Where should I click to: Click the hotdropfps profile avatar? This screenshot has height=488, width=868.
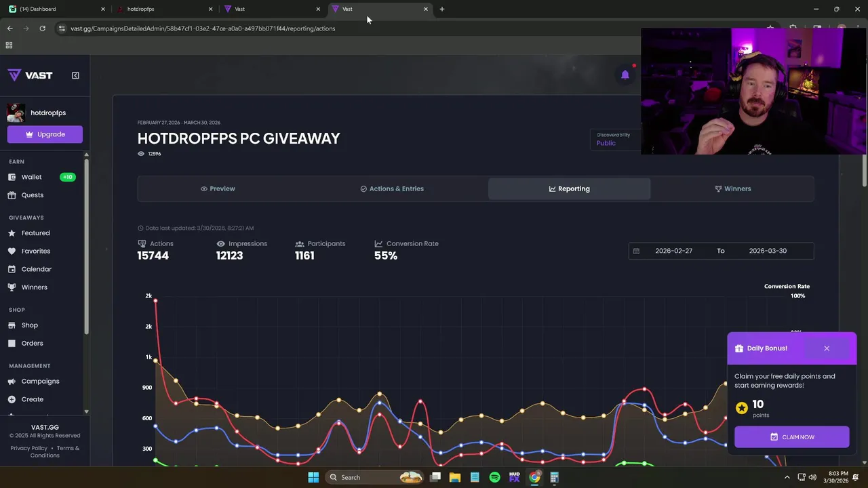[x=16, y=113]
